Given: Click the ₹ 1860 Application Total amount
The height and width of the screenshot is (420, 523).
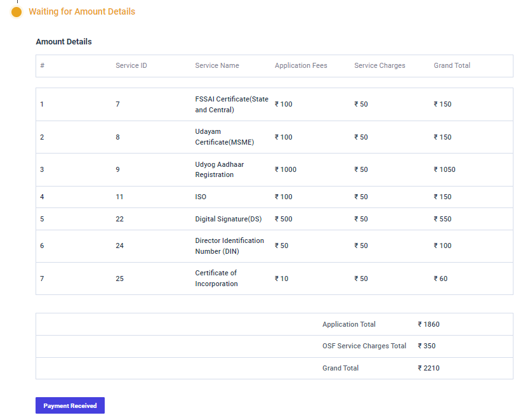Looking at the screenshot, I should click(428, 324).
